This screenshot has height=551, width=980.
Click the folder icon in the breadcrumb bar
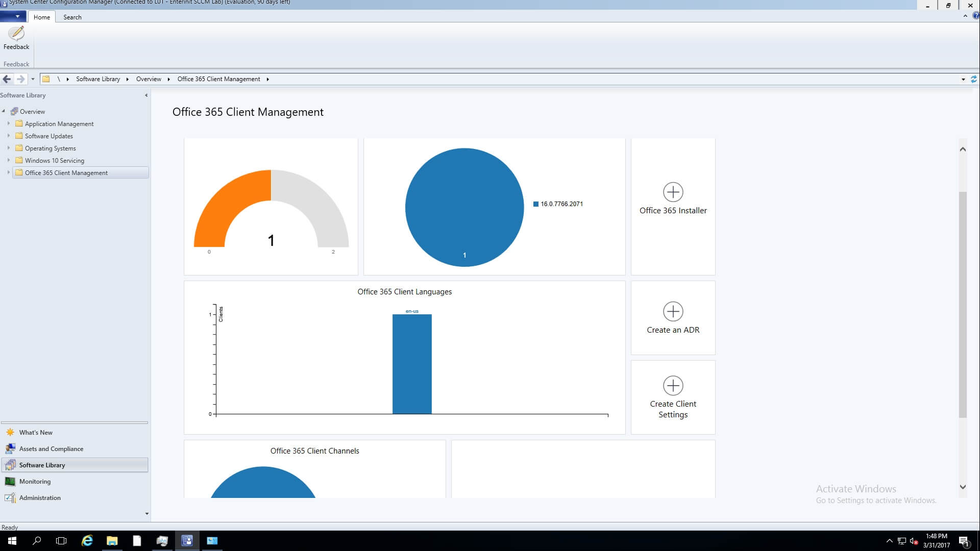tap(46, 79)
